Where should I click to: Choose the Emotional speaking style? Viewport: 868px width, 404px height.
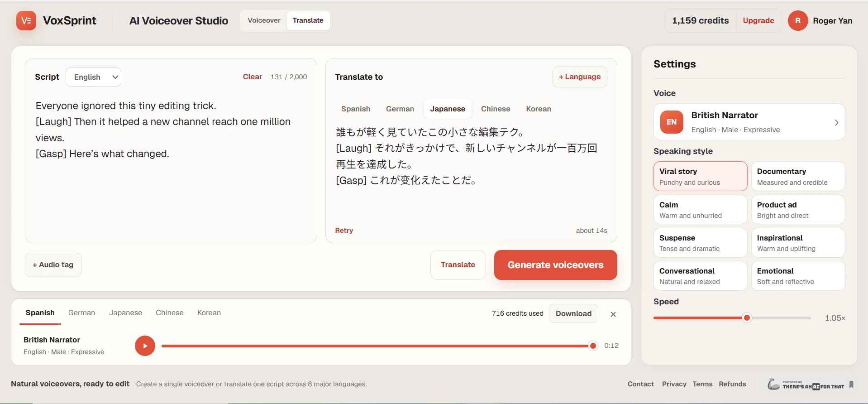tap(798, 275)
